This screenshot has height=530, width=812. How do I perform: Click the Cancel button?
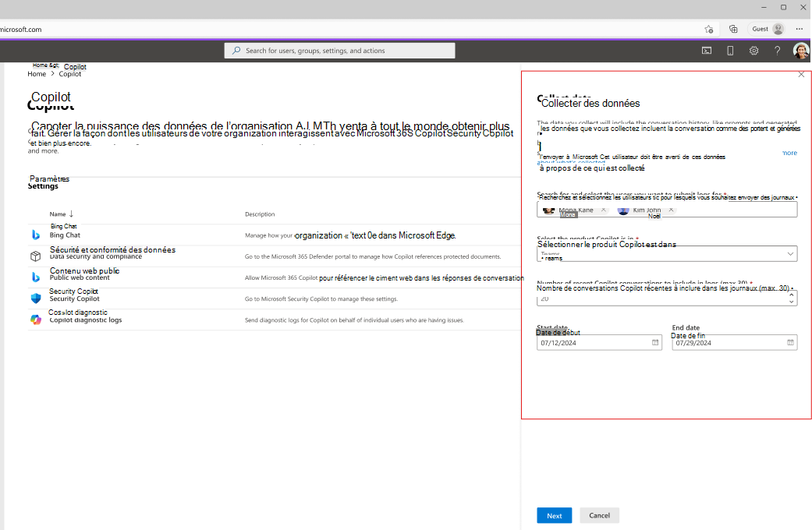(599, 515)
